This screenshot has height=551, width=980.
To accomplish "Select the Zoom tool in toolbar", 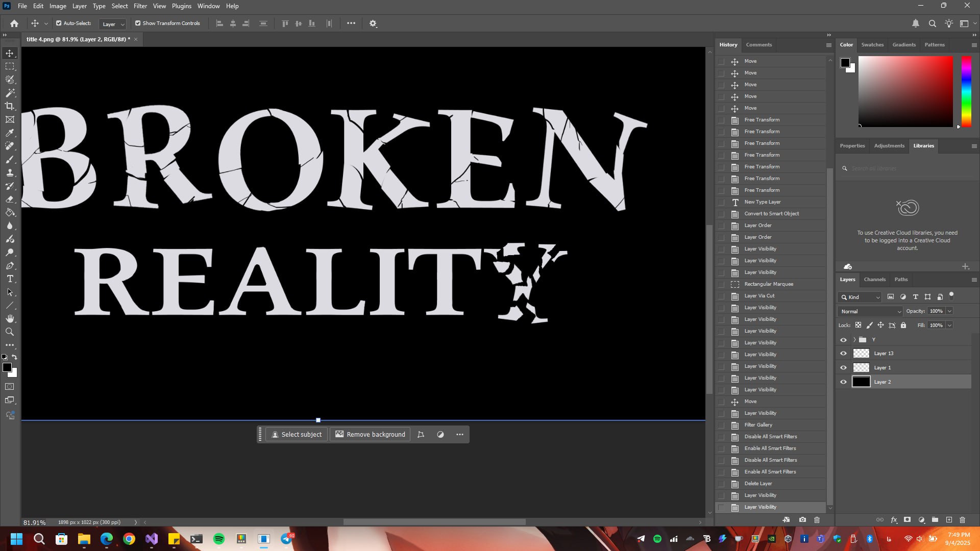I will click(x=10, y=332).
